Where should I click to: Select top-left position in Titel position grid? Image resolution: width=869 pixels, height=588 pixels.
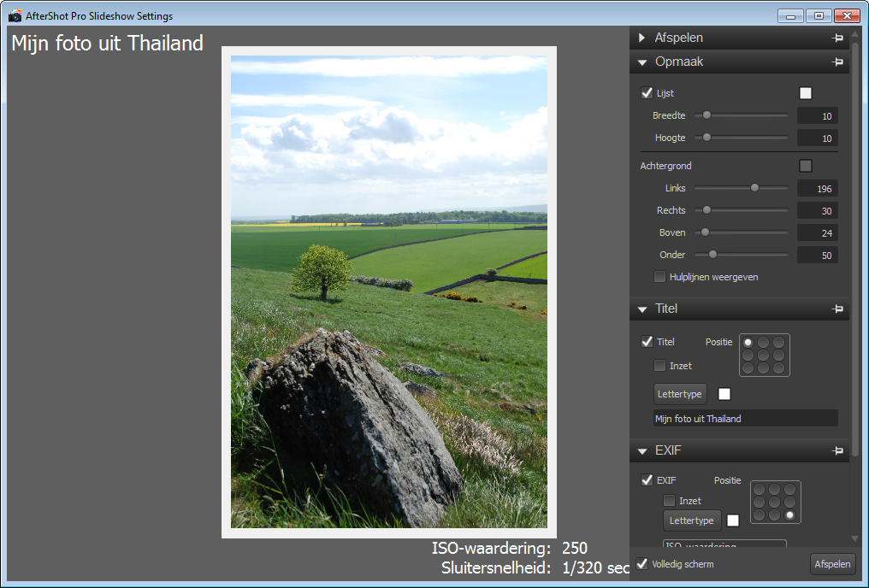point(748,343)
